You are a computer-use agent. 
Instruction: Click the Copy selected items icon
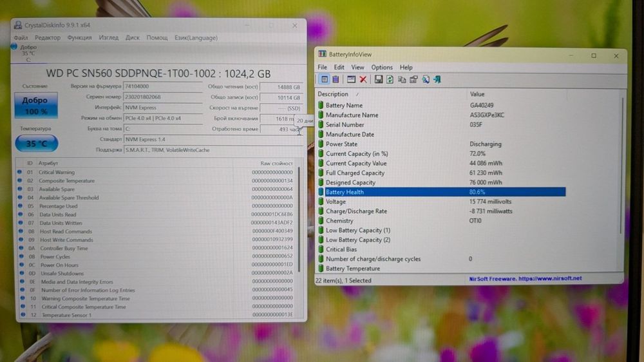point(402,79)
